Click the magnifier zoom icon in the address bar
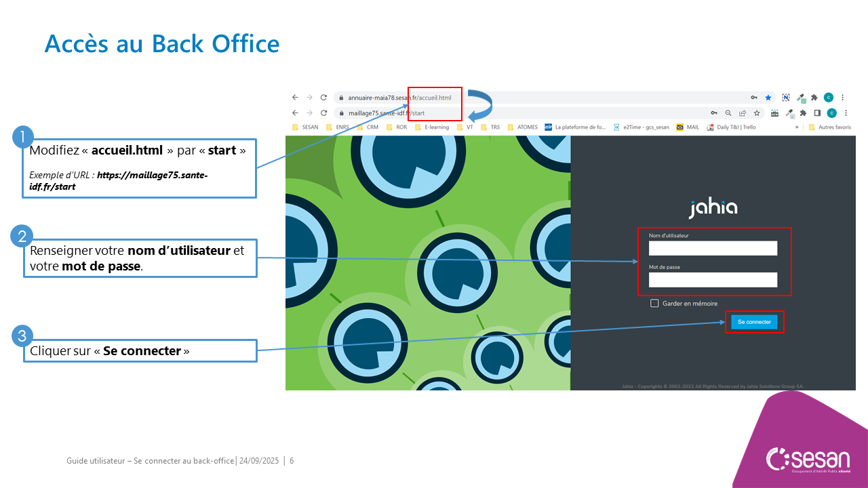The height and width of the screenshot is (488, 868). 728,113
